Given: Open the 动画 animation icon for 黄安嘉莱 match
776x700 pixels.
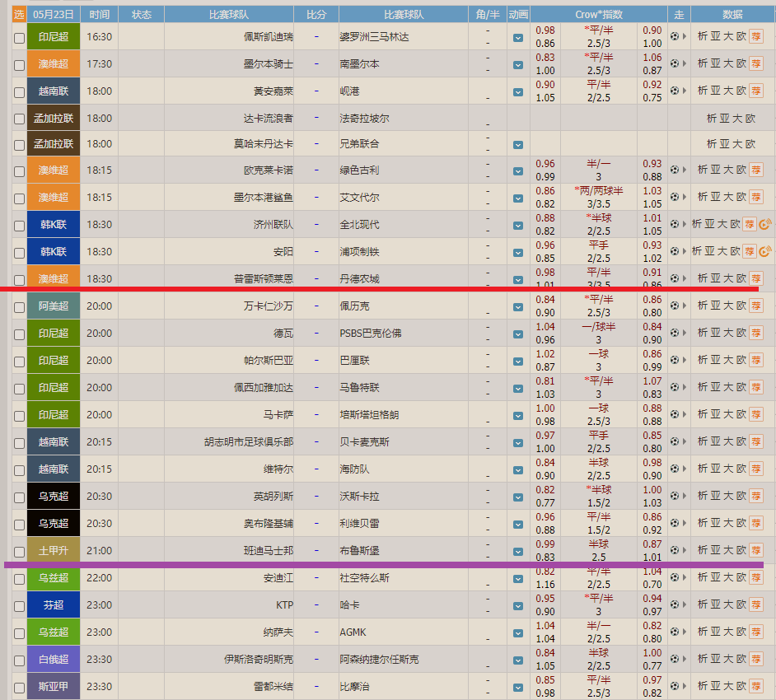Looking at the screenshot, I should tap(517, 91).
